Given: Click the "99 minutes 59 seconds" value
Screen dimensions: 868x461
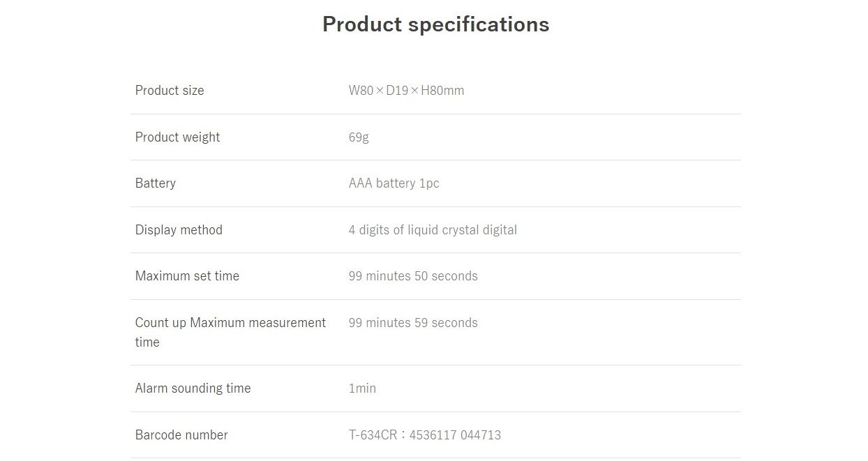Looking at the screenshot, I should pyautogui.click(x=413, y=323).
